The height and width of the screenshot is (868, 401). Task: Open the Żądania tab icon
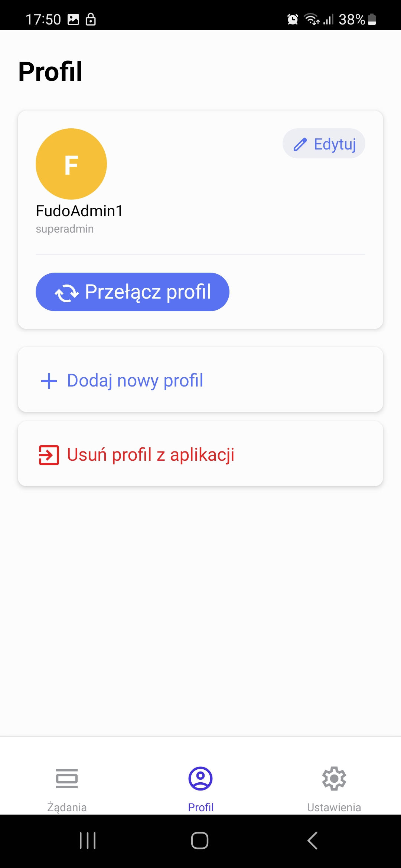[x=67, y=778]
